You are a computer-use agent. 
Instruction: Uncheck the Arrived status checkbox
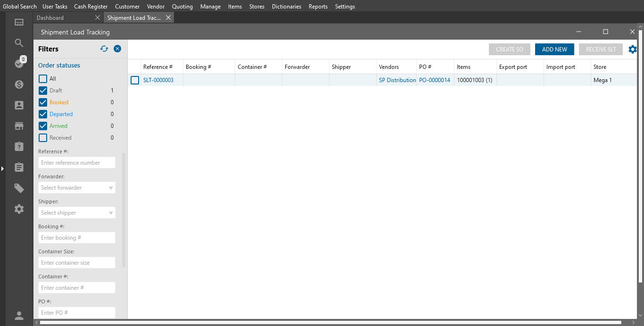click(43, 126)
